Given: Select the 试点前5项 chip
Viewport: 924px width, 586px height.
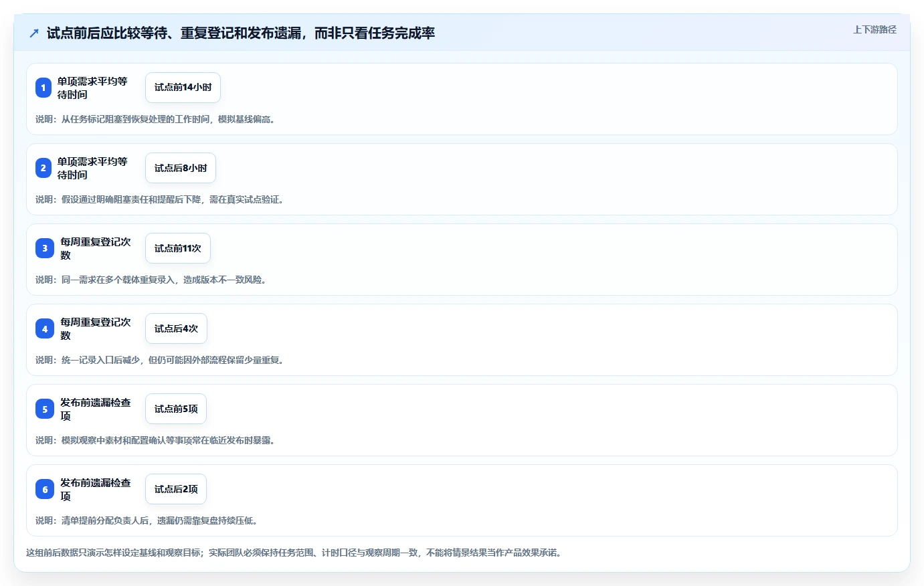Looking at the screenshot, I should (176, 409).
